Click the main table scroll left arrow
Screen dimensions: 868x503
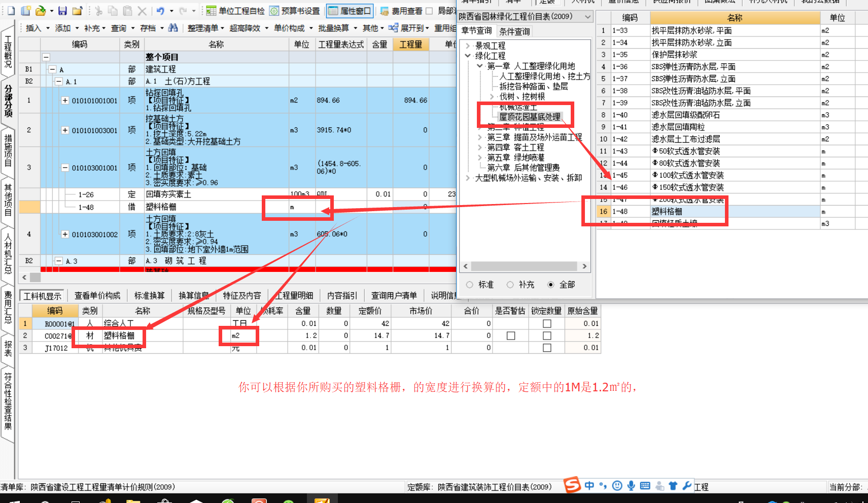(24, 277)
